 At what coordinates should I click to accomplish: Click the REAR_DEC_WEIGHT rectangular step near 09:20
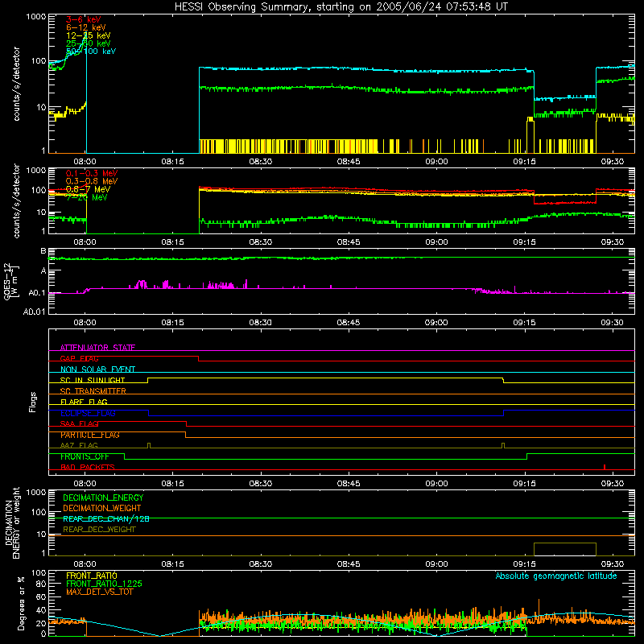tap(565, 549)
